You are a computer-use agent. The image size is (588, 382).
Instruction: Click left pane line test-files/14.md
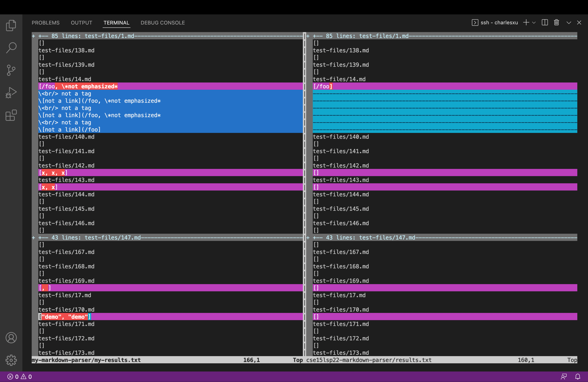click(65, 79)
